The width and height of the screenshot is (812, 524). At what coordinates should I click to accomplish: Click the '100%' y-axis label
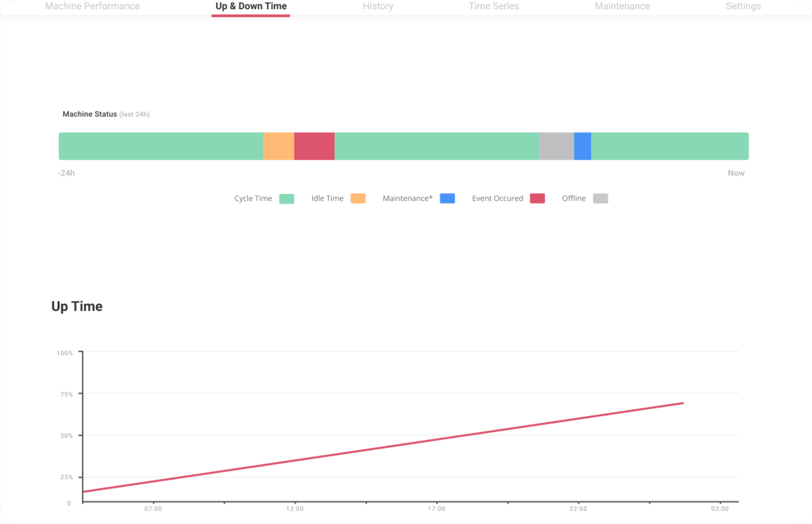tap(65, 353)
